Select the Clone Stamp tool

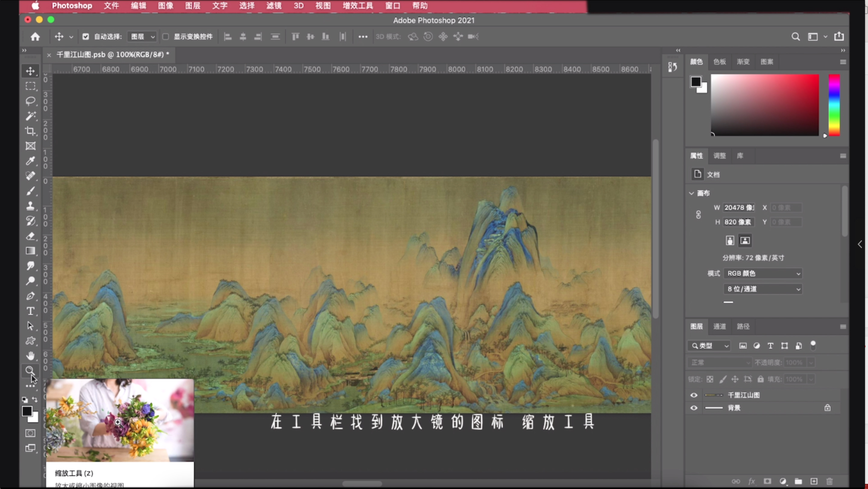coord(30,206)
